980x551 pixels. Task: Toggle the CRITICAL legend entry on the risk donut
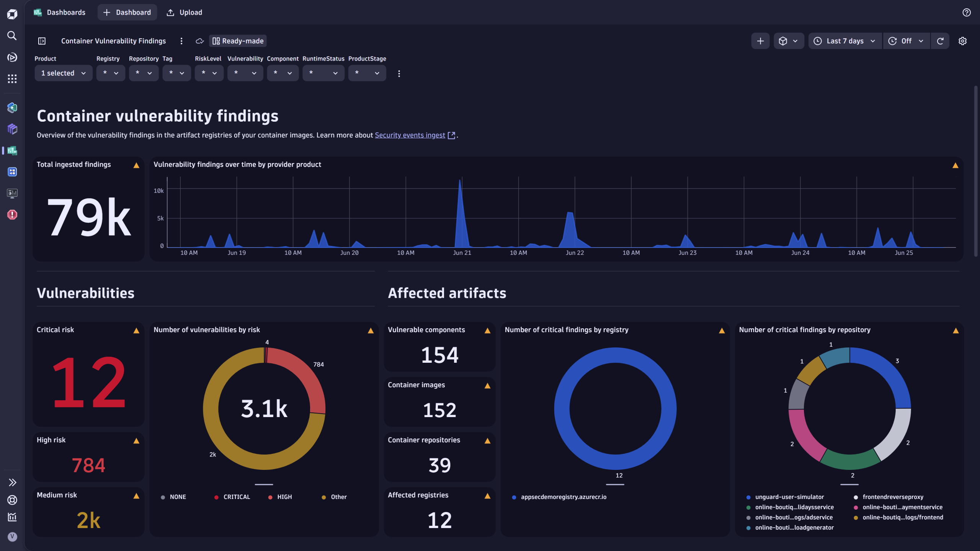236,497
